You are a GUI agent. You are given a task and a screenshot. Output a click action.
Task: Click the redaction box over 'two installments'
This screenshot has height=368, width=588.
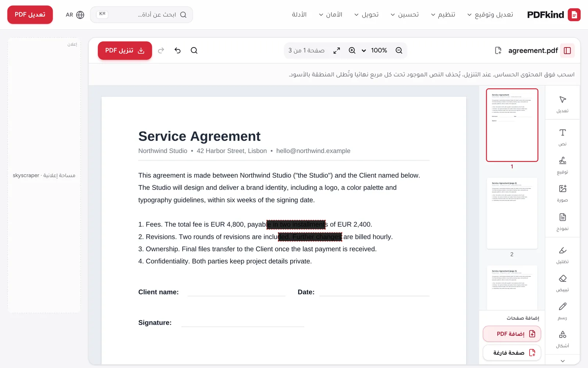pos(296,224)
